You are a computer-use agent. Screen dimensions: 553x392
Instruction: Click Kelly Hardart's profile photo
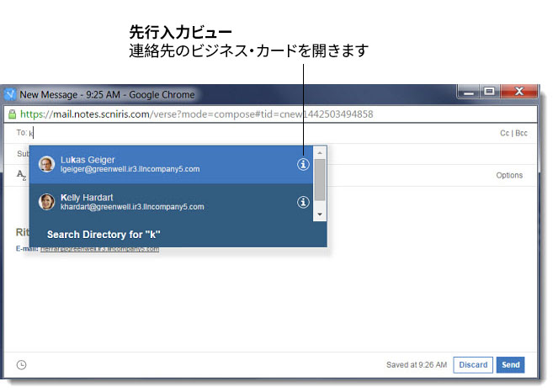46,202
